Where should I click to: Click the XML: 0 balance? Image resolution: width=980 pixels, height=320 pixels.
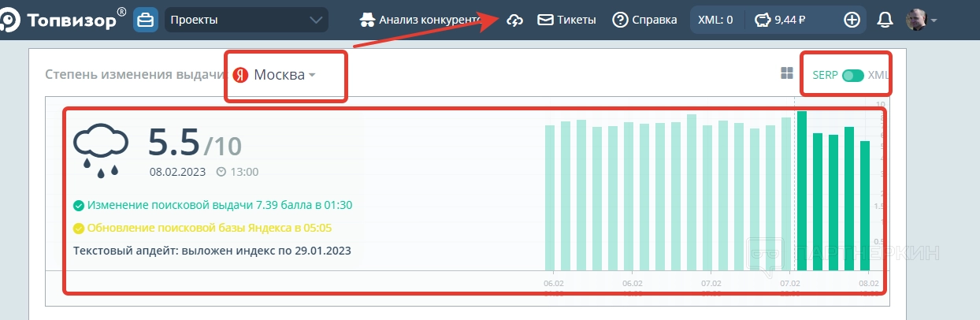(x=715, y=20)
